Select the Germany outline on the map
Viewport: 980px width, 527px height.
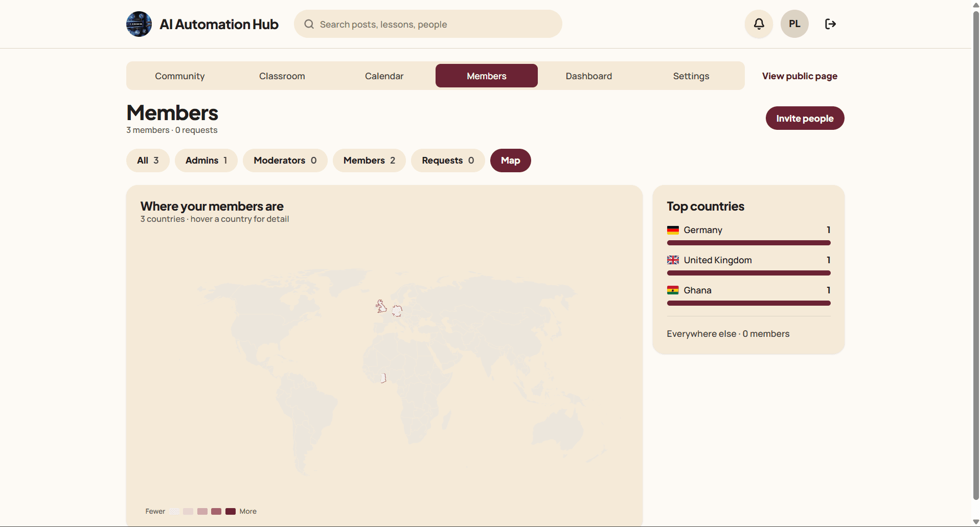click(397, 310)
